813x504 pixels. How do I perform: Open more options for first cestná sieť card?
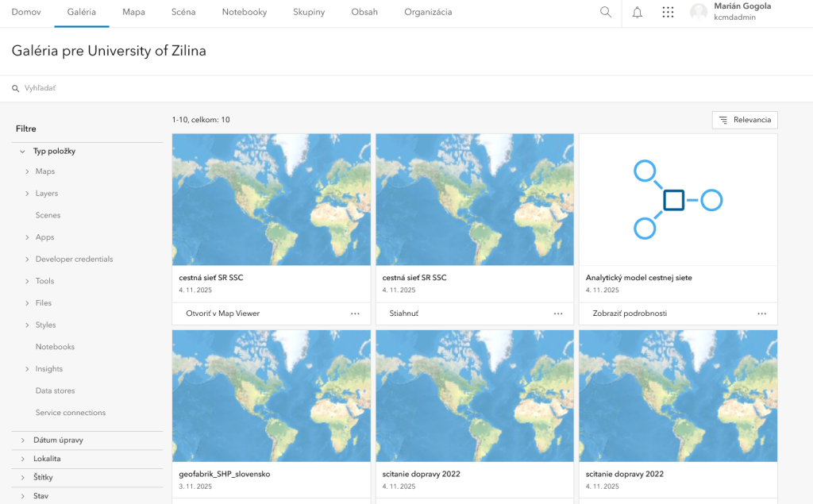pos(355,314)
